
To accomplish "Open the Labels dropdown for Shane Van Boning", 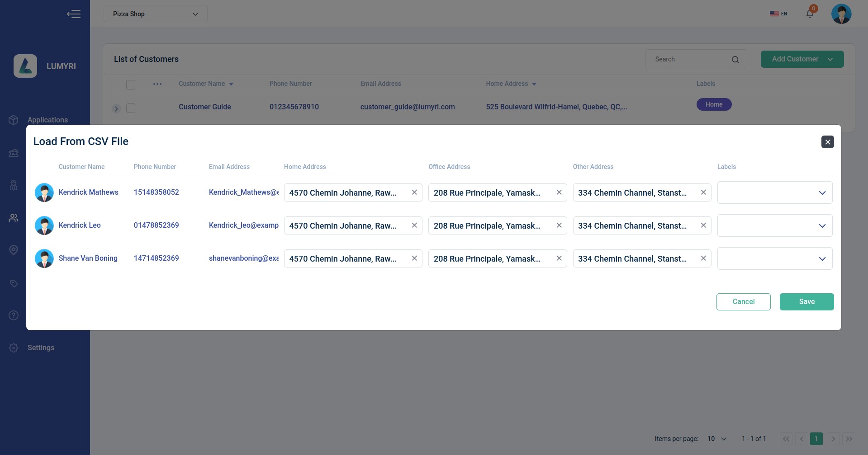I will tap(775, 258).
